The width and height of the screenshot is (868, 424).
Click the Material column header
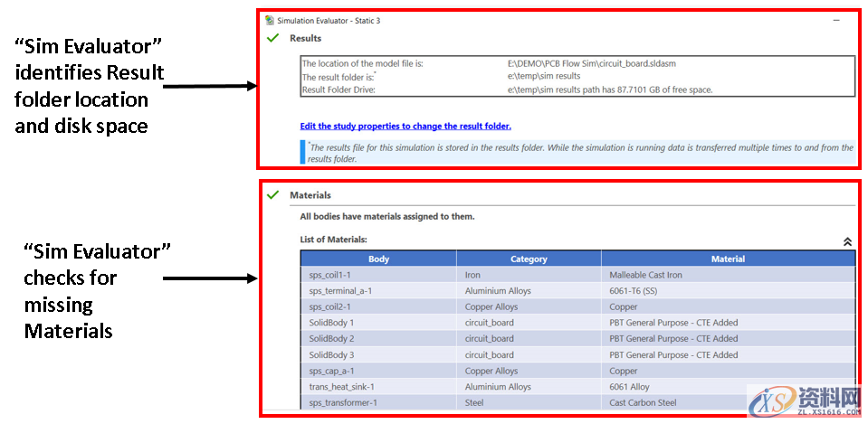728,259
